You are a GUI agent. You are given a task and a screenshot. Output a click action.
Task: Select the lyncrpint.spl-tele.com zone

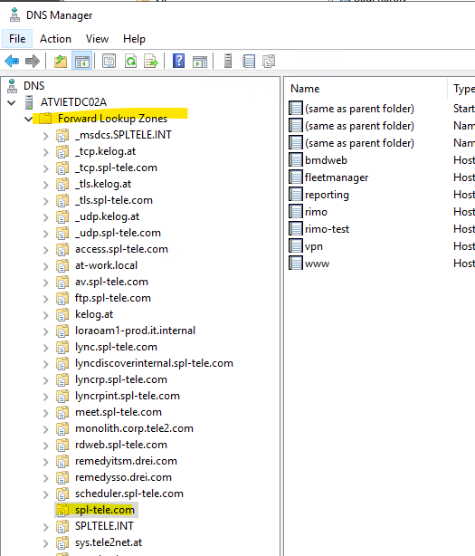[x=127, y=396]
